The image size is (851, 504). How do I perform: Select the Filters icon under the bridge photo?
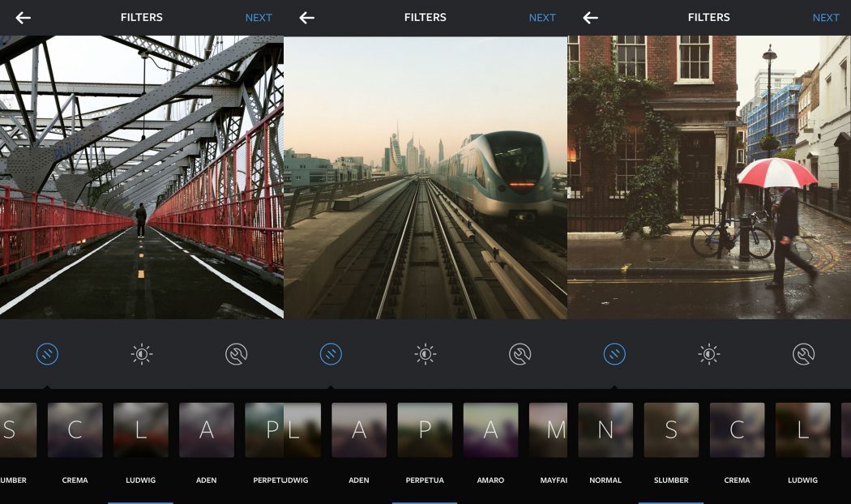(x=46, y=352)
